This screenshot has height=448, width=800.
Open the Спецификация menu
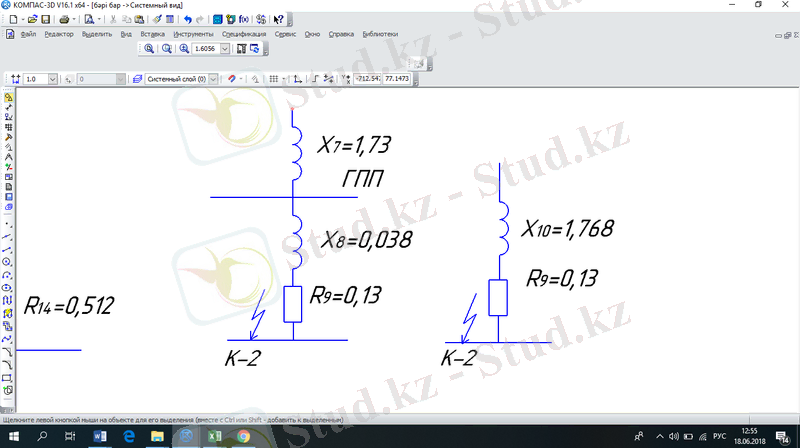pyautogui.click(x=244, y=34)
